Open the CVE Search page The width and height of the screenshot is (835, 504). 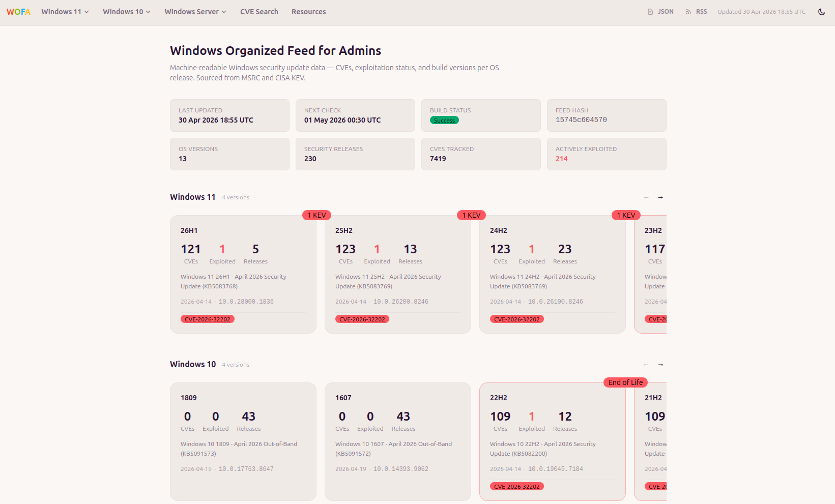[x=259, y=12]
